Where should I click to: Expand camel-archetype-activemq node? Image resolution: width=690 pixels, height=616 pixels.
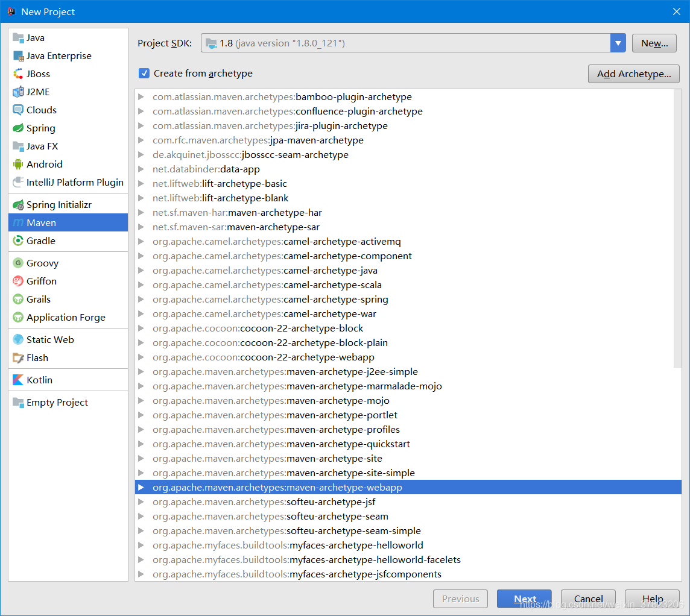[141, 241]
